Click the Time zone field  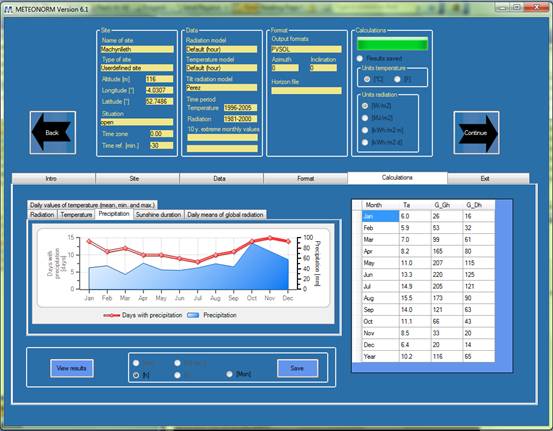[162, 134]
